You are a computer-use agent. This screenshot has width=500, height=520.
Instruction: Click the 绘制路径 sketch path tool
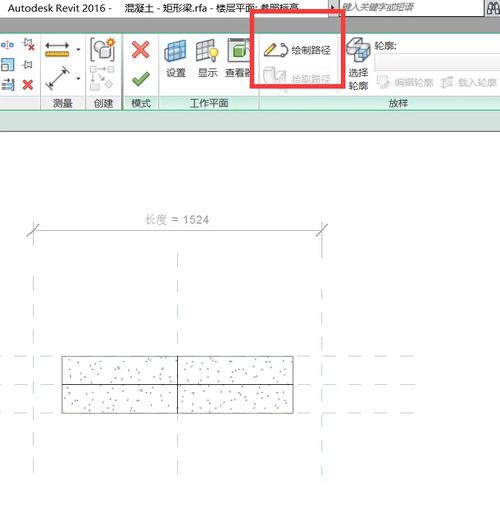pyautogui.click(x=297, y=50)
